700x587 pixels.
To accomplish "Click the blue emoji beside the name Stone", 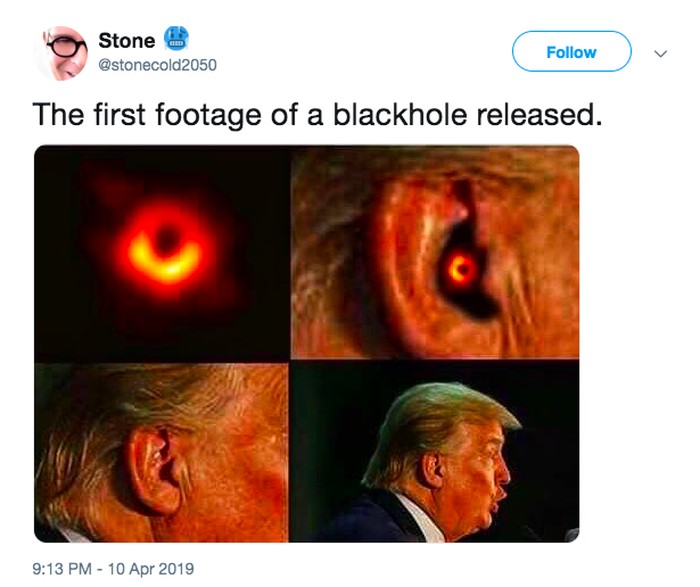I will coord(177,39).
